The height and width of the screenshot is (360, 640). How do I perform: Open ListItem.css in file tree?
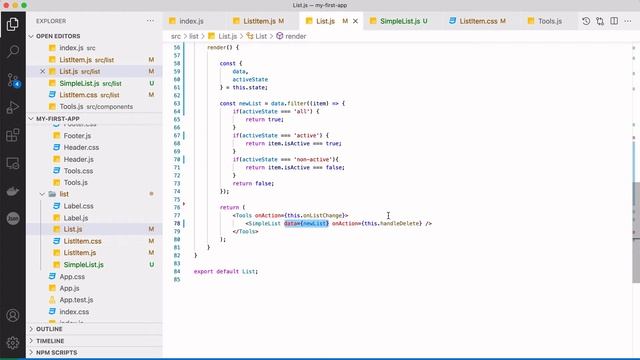(82, 241)
